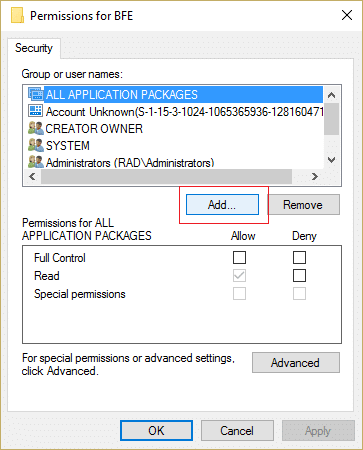Image resolution: width=363 pixels, height=450 pixels.
Task: Tick the Deny checkbox for Read
Action: point(299,276)
